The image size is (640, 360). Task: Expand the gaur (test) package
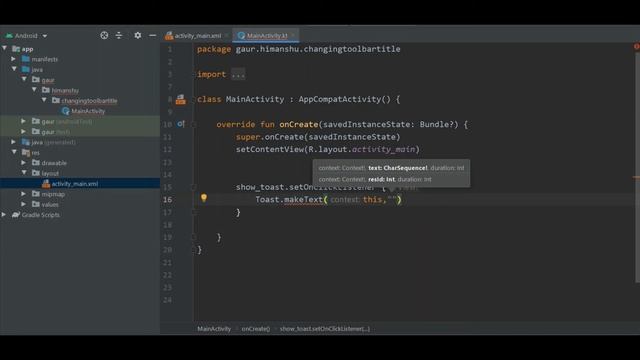[x=24, y=131]
